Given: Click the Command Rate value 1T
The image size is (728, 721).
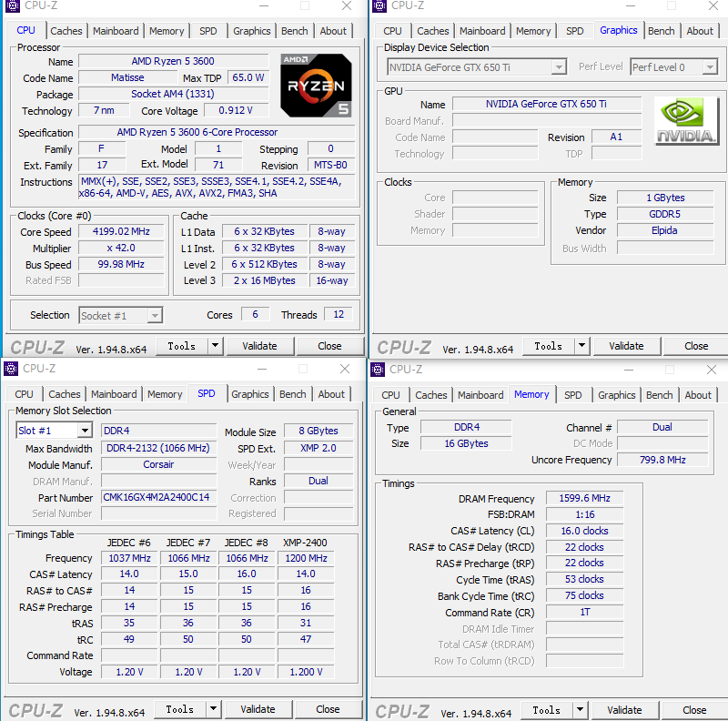Looking at the screenshot, I should pyautogui.click(x=584, y=612).
